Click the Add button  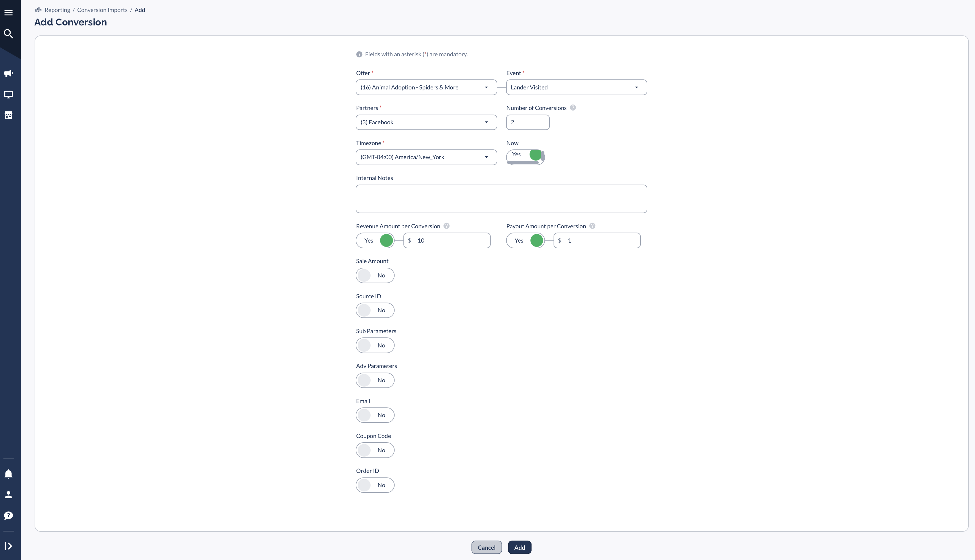pos(520,547)
